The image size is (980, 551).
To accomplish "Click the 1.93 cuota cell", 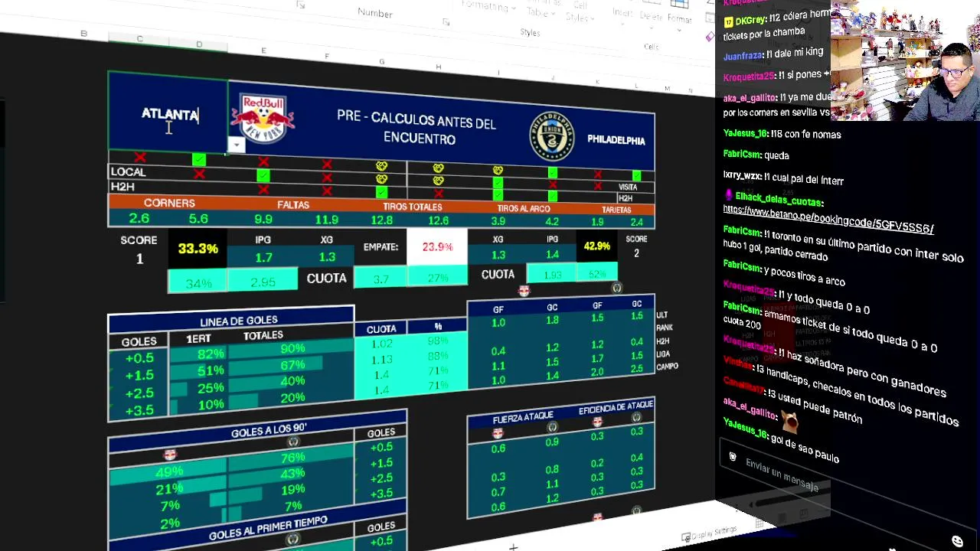I will point(552,275).
